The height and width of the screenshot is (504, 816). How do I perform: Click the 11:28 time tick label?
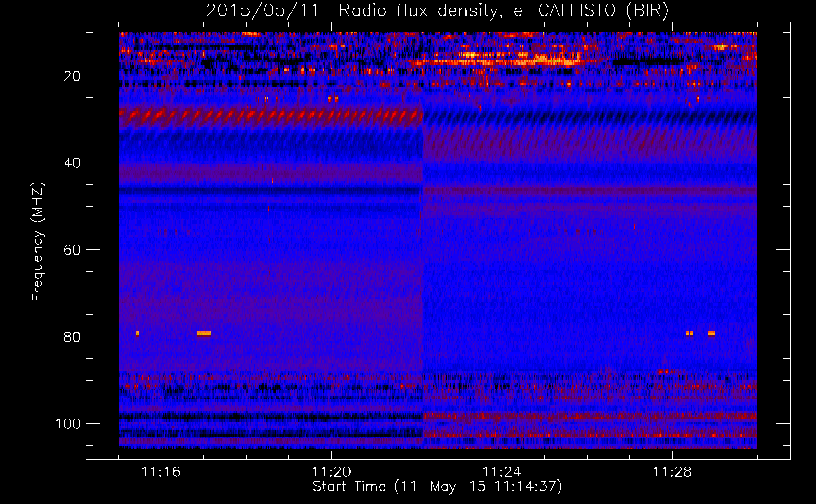click(x=672, y=472)
